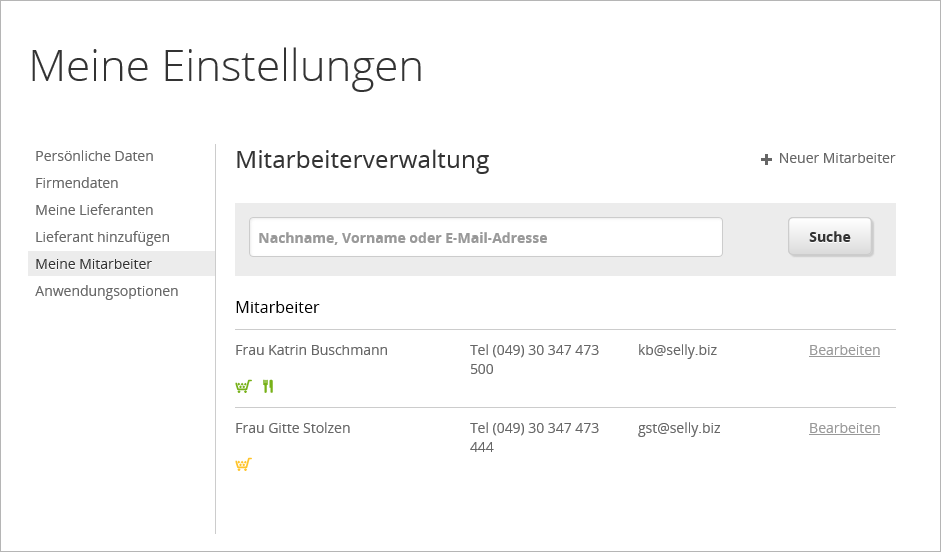Open Anwendungsoptionen settings
This screenshot has width=941, height=552.
[x=106, y=291]
